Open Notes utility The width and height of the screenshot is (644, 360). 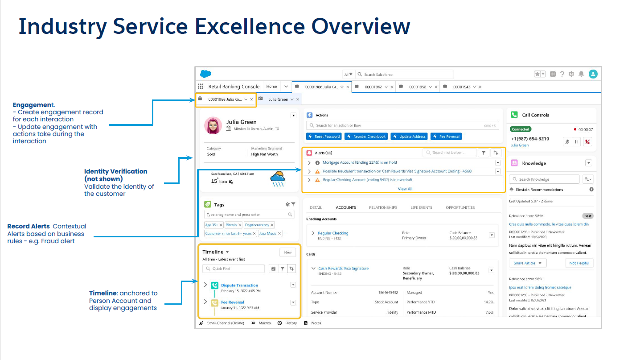pos(312,323)
